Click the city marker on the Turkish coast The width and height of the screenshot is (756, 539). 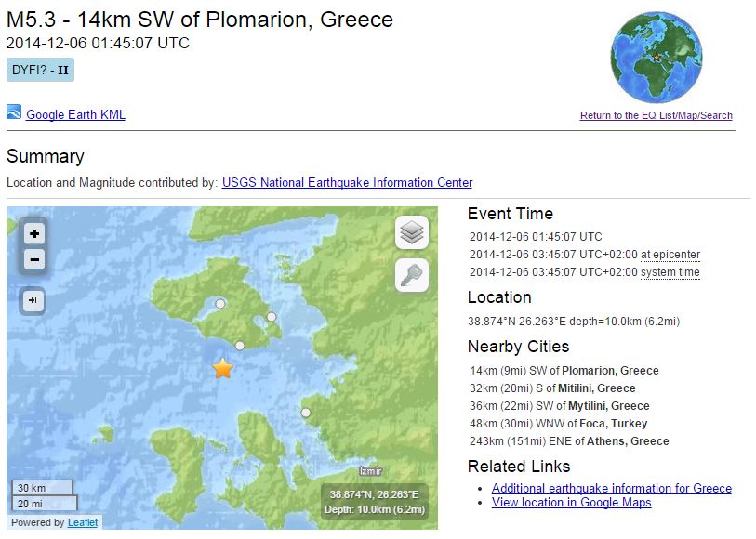[x=305, y=413]
